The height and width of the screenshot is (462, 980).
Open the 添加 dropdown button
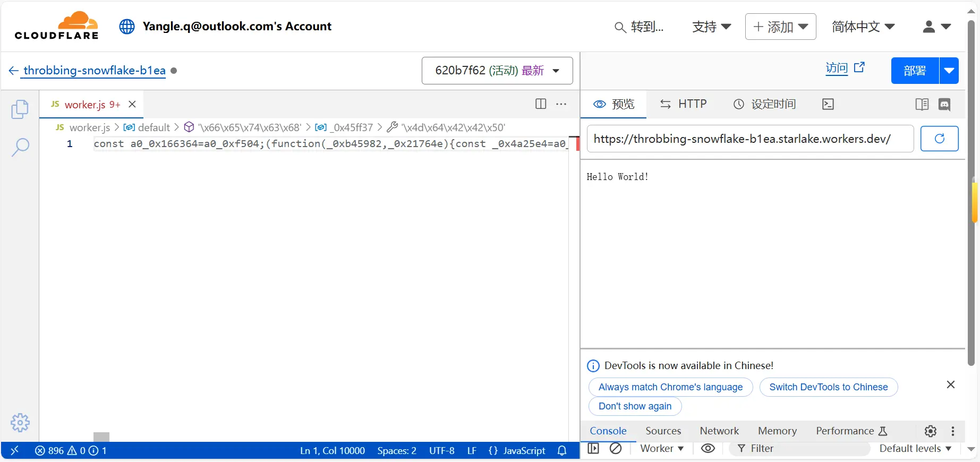(x=780, y=27)
